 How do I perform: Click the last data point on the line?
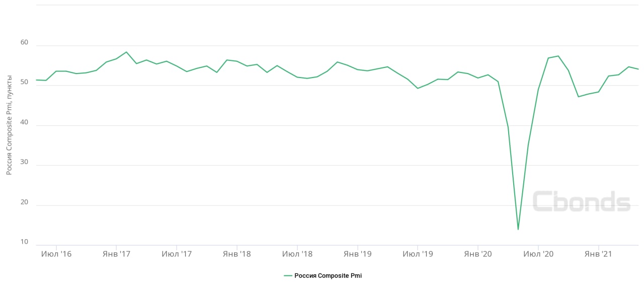[x=638, y=69]
